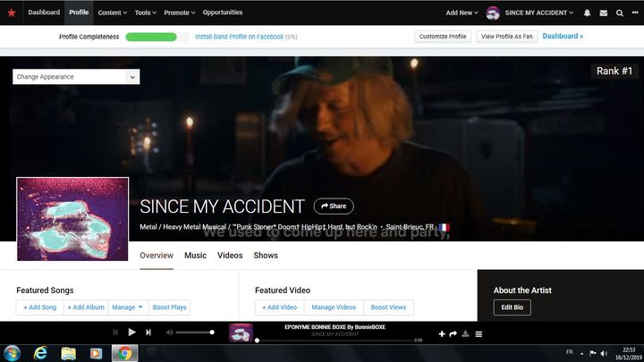The image size is (644, 362).
Task: Click the system tray volume icon
Action: (604, 353)
